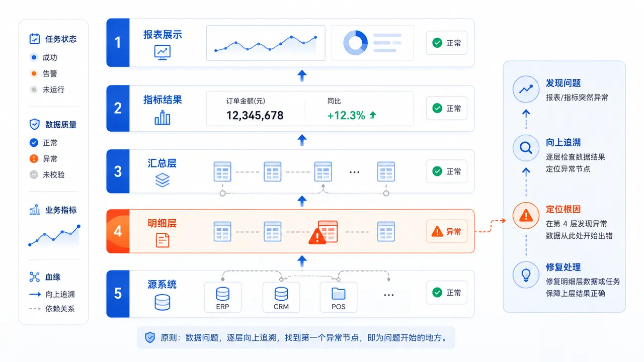Select the CRM database node
The height and width of the screenshot is (362, 644).
click(281, 297)
